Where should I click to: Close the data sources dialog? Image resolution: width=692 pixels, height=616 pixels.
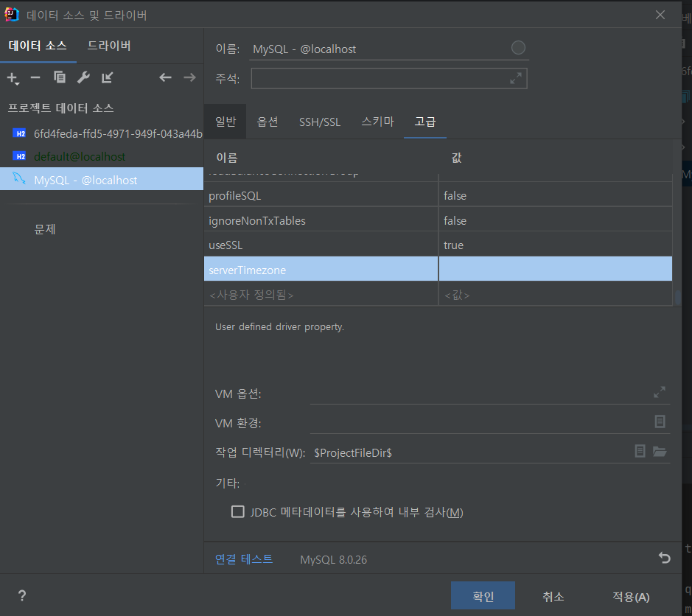point(660,15)
